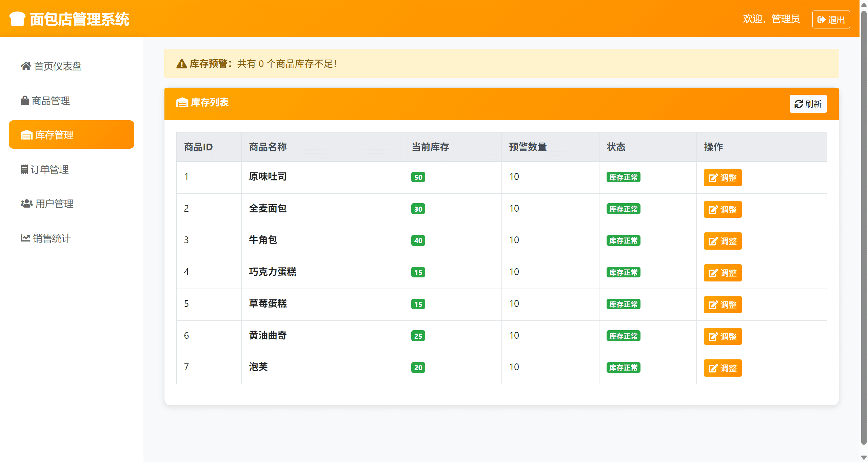Click 调整 for 巧克力蛋糕
Screen dimensions: 868x462
[x=723, y=273]
